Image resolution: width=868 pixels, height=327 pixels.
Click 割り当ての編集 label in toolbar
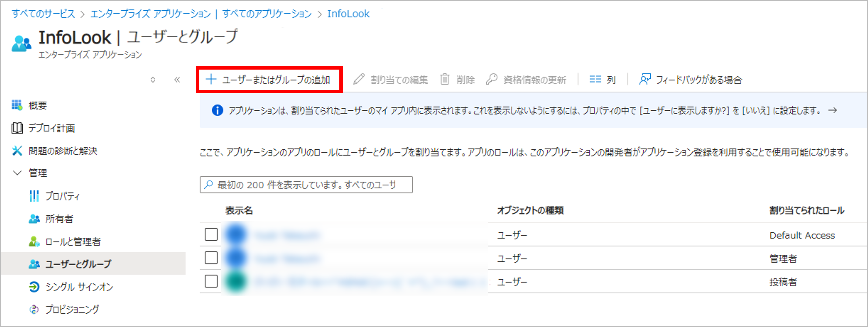(x=399, y=80)
